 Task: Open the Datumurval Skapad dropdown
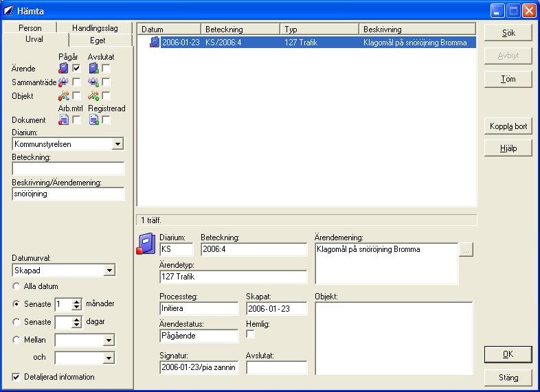click(109, 270)
